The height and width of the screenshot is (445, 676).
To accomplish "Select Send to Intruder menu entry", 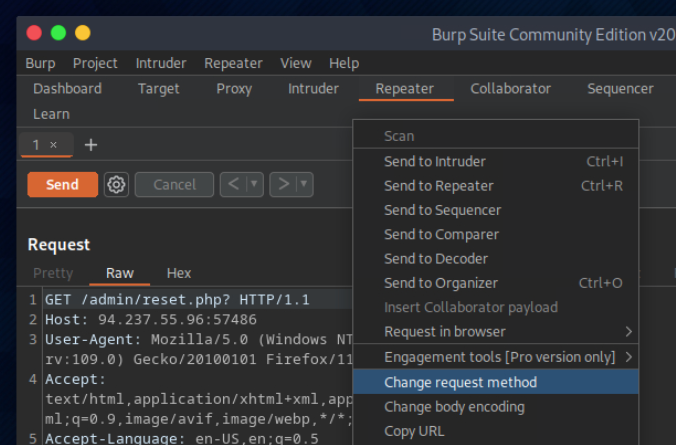I will coord(434,161).
